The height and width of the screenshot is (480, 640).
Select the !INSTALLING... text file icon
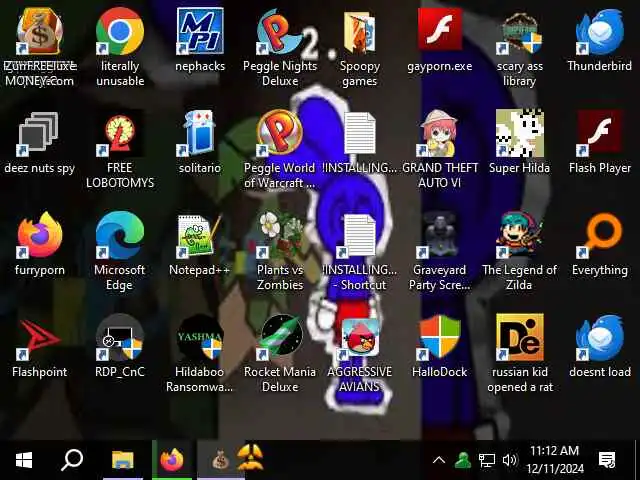pyautogui.click(x=360, y=133)
